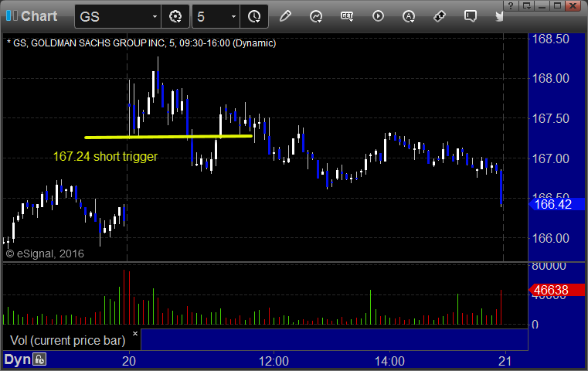This screenshot has width=588, height=371.
Task: Click the 46638 volume value marker
Action: point(556,290)
